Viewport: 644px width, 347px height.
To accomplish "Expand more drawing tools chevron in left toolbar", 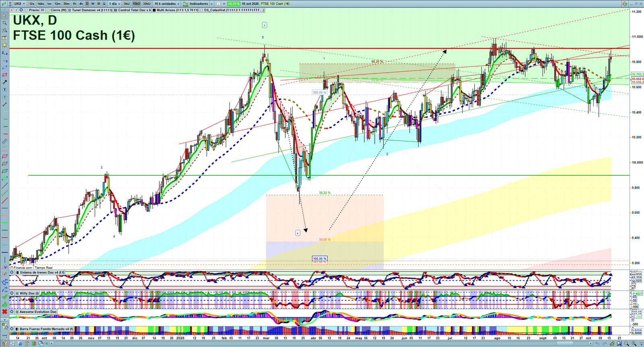I will [x=4, y=319].
